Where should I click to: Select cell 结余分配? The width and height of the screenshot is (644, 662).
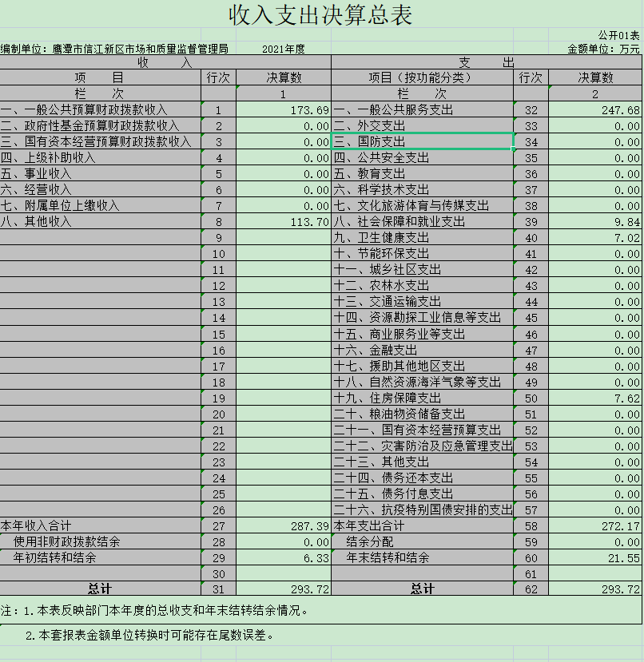click(x=422, y=542)
